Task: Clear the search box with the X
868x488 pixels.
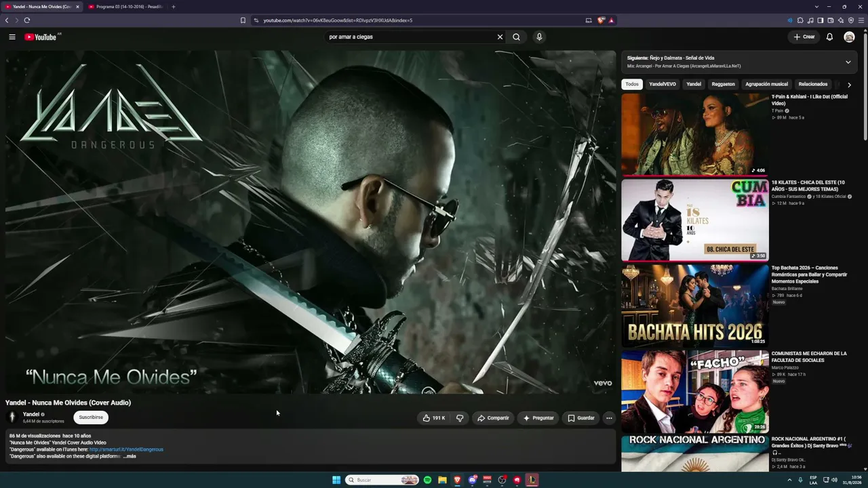Action: [x=500, y=37]
